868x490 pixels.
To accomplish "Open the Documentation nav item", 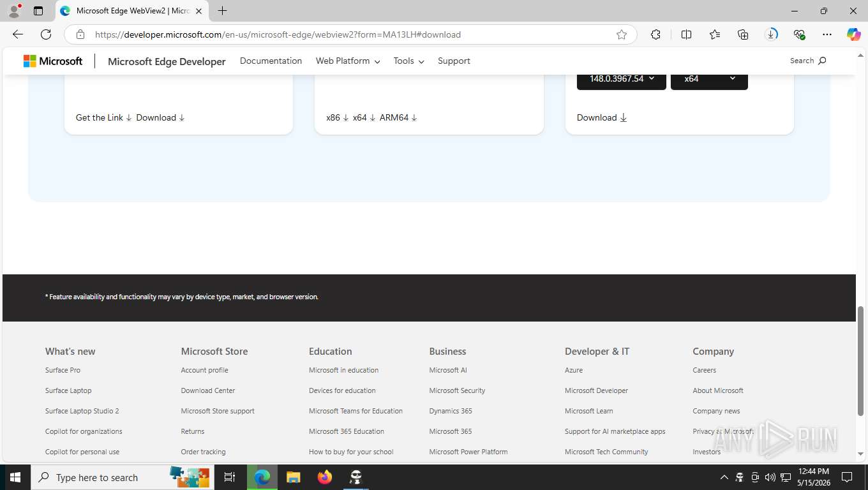I will pos(271,61).
